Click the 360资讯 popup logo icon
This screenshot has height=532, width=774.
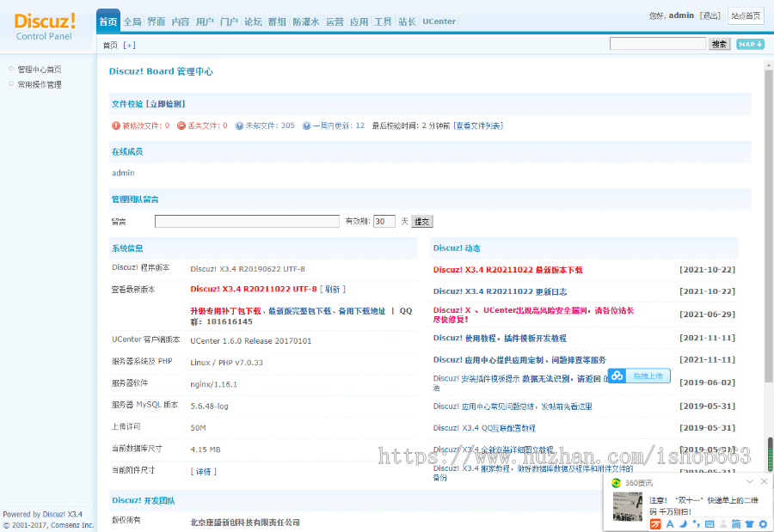pyautogui.click(x=616, y=483)
